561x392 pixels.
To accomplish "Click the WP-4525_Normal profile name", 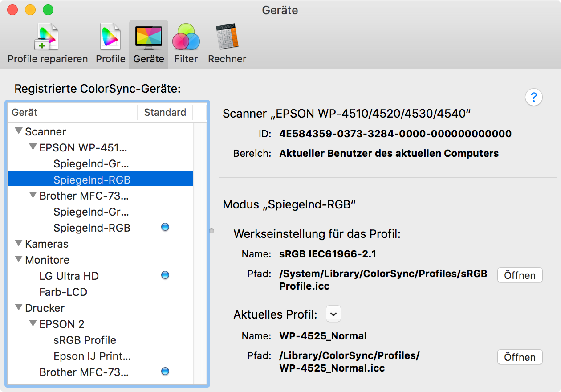I will tap(323, 336).
